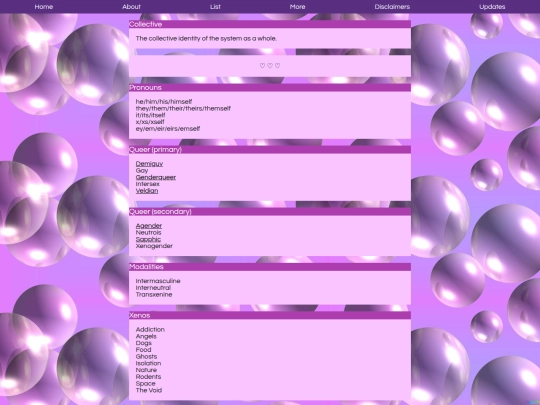Click the Neutrois list entry
This screenshot has width=540, height=405.
[x=148, y=232]
